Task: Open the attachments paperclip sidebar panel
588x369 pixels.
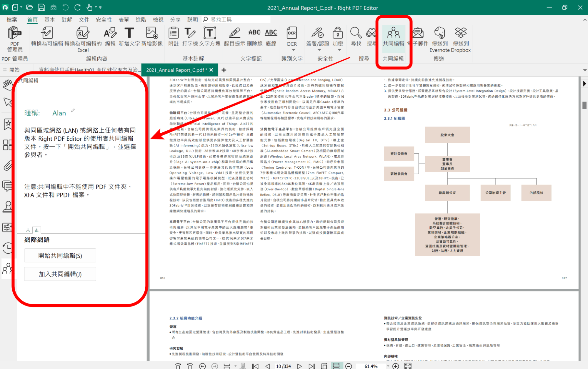Action: click(x=8, y=166)
